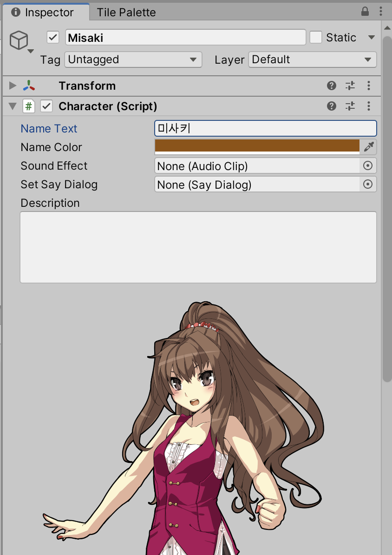This screenshot has width=392, height=555.
Task: Open the Tag dropdown showing Untagged
Action: [x=133, y=59]
